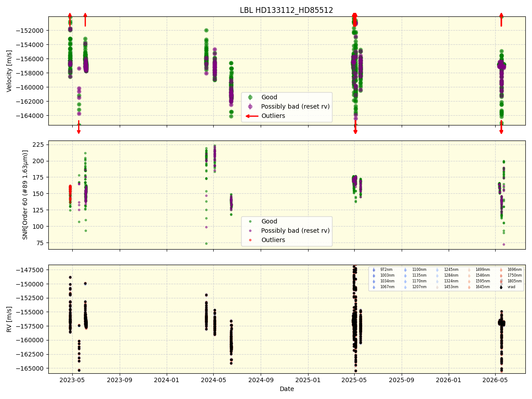Screen dimensions: 532x399
Task: Click the 2024-01 x-axis tick label
Action: (167, 380)
